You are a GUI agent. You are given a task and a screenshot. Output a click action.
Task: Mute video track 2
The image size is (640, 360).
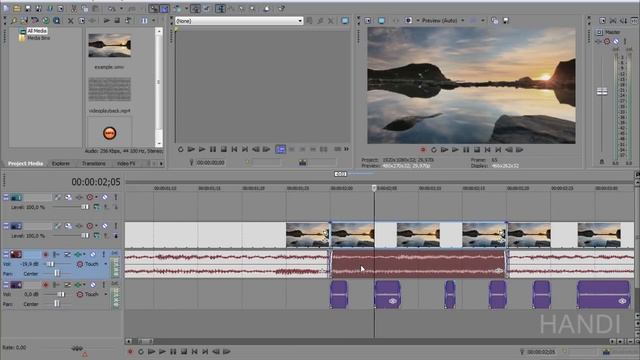[x=105, y=226]
